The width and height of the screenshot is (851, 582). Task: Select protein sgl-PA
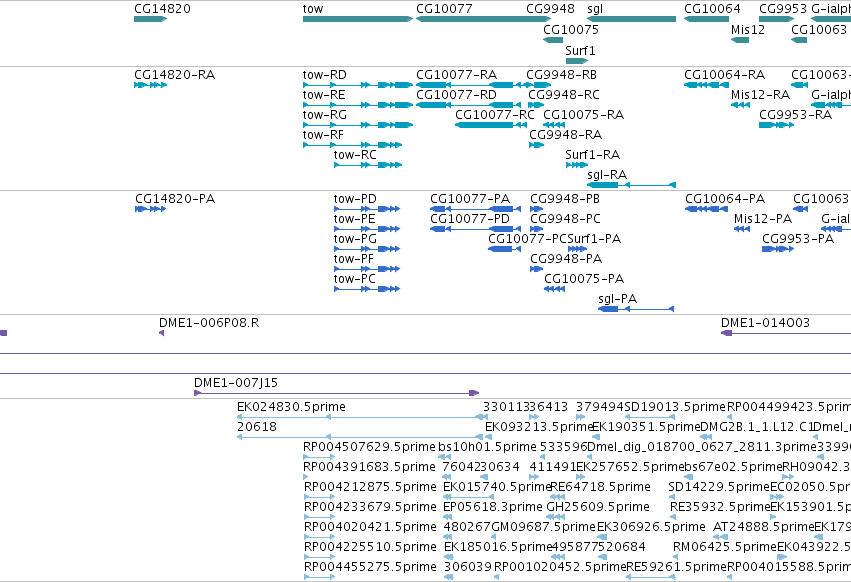tap(636, 309)
